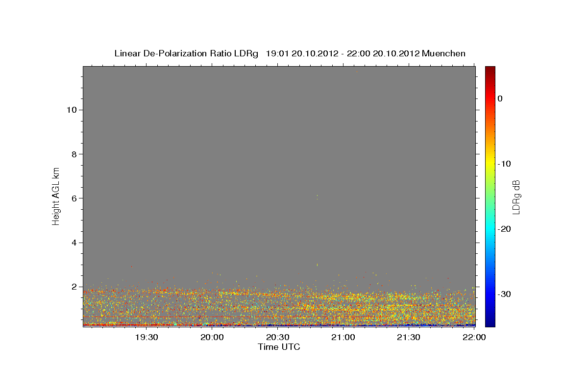Image resolution: width=588 pixels, height=392 pixels.
Task: Click the colorbar value -30 label
Action: click(505, 294)
